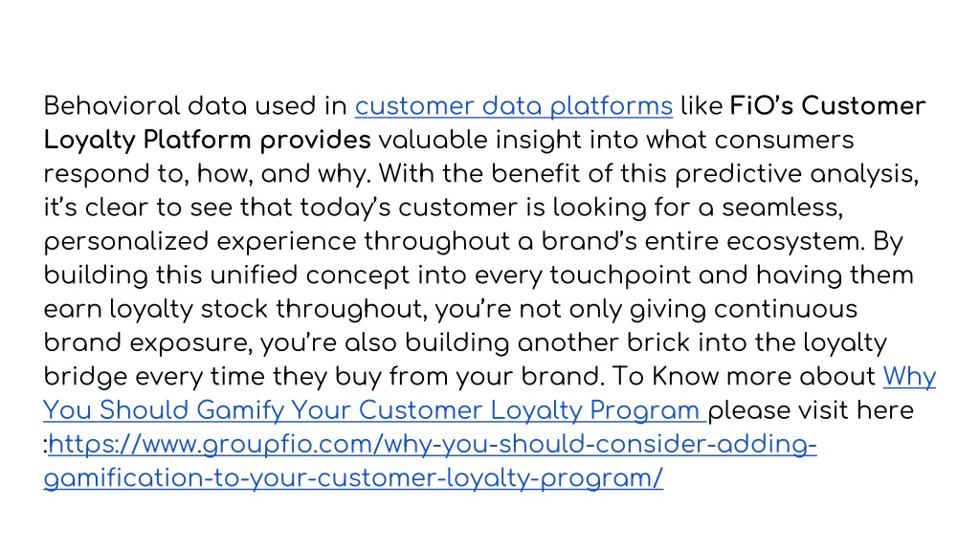Click the bold text 'FiO's Customer'
Screen dimensions: 980x551
click(x=828, y=106)
